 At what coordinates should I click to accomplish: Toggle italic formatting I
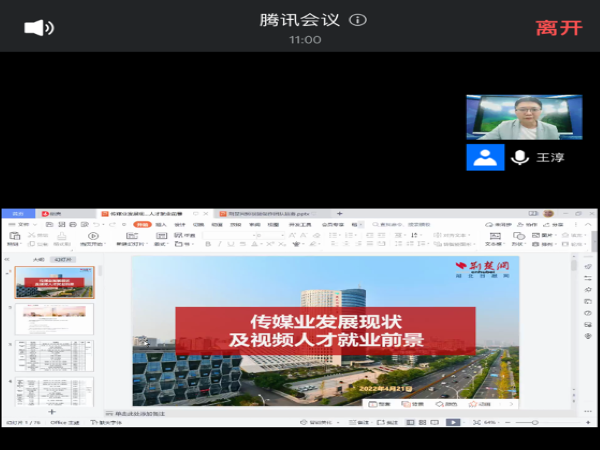tap(220, 244)
